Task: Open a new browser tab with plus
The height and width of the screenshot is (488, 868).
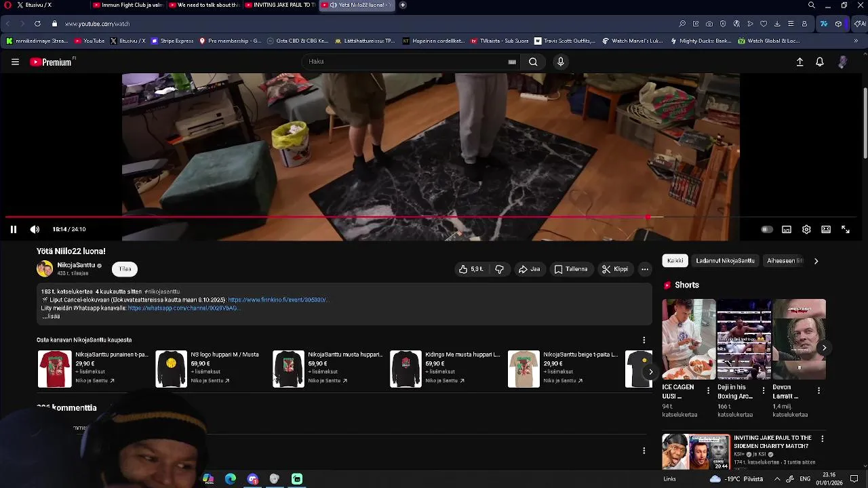Action: click(403, 5)
